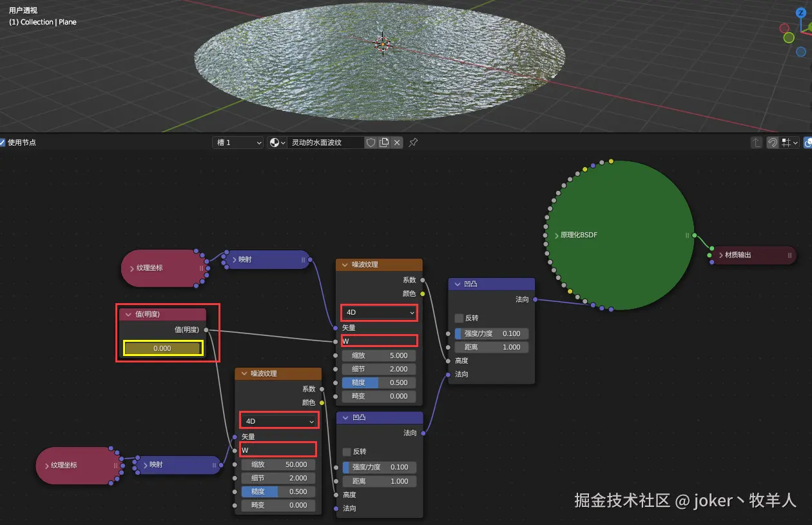Adjust 强度/力度 0.100 slider in 凹凸 beside 缩放 50.000

(380, 467)
